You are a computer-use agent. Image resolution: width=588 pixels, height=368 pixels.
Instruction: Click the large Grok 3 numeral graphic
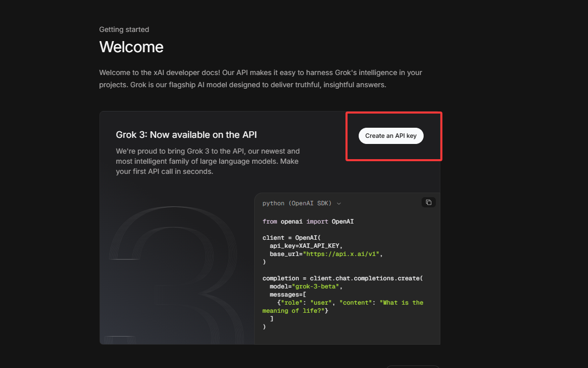(x=176, y=275)
